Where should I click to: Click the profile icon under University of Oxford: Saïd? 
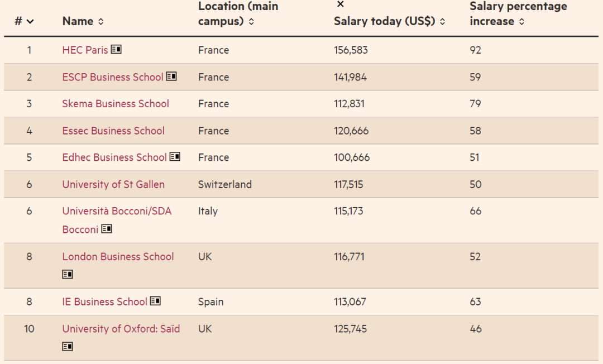click(68, 347)
